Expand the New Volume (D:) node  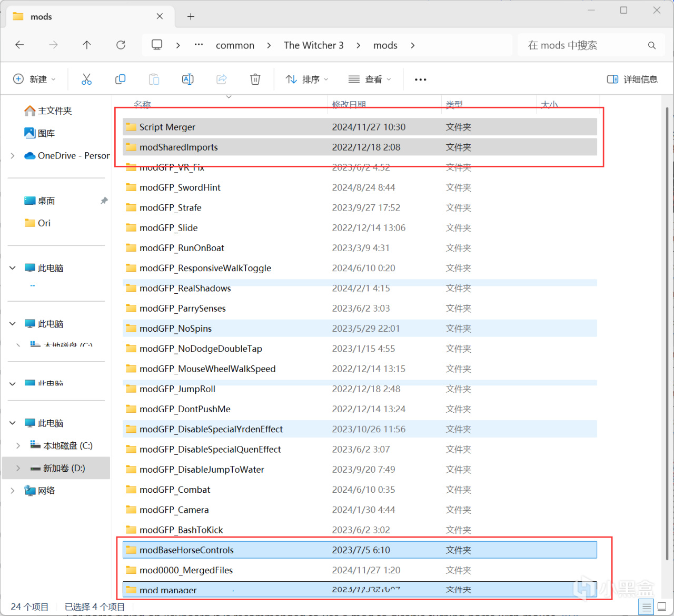click(18, 468)
